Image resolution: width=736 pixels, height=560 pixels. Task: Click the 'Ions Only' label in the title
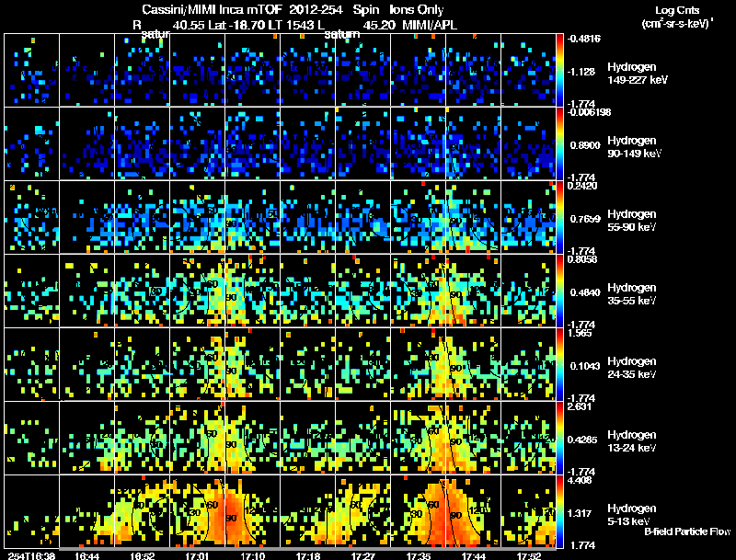click(x=417, y=10)
